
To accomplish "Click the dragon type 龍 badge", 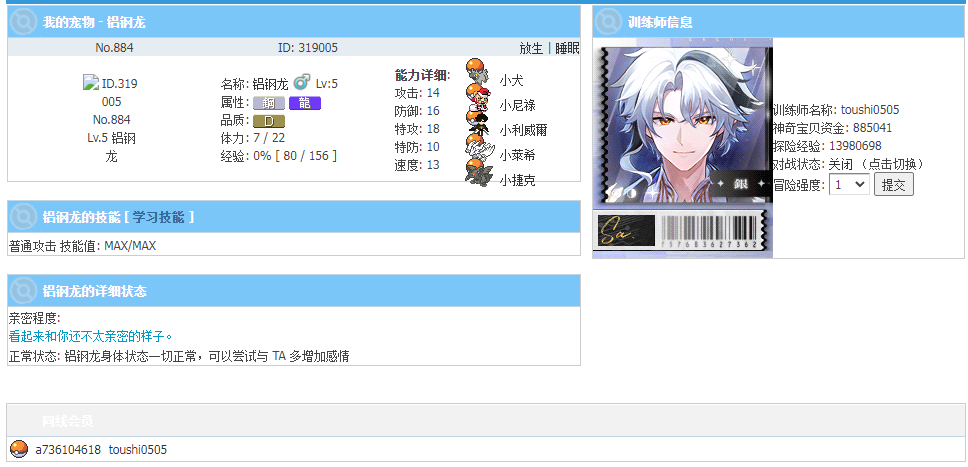I will pos(305,103).
